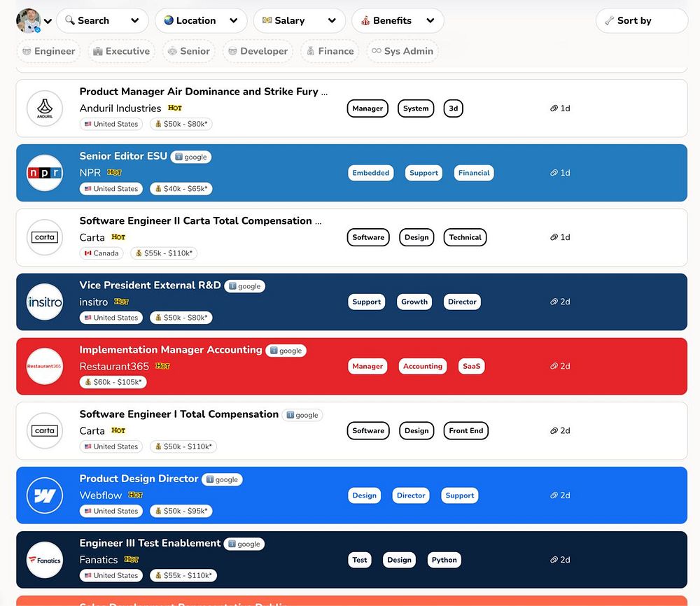Open Software Engineer II Carta Total Compensation job
Viewport: 700px width, 606px height.
click(x=200, y=221)
